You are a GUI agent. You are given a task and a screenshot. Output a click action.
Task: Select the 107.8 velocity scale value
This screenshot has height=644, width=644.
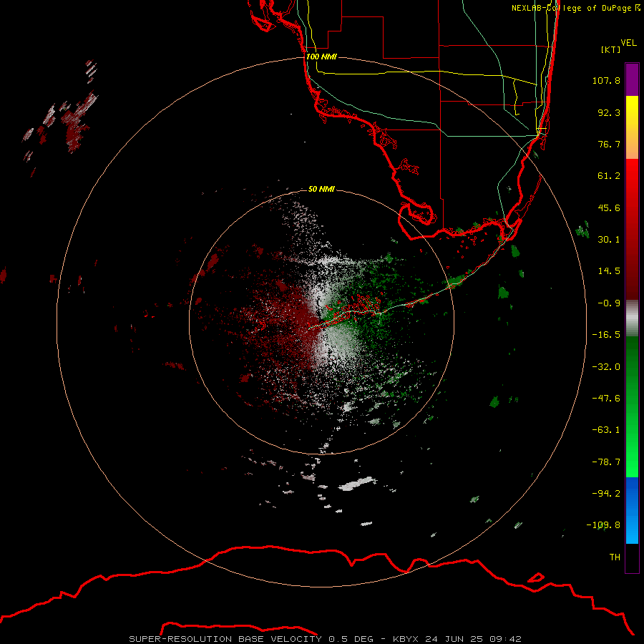coord(606,80)
